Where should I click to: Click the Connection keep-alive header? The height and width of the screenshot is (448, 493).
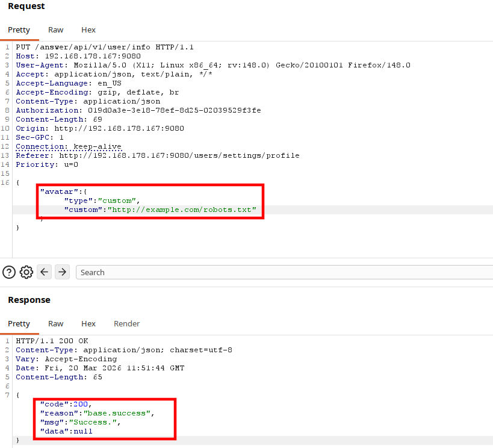pyautogui.click(x=69, y=146)
